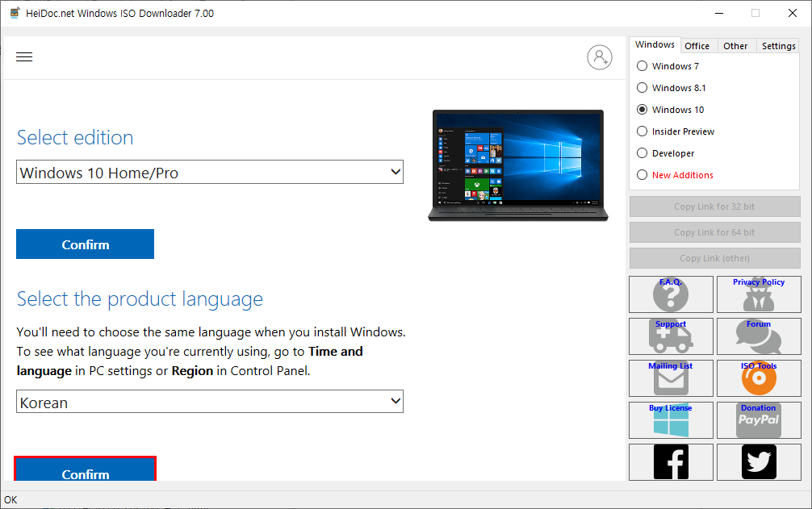Open the Support ambulance tile
The height and width of the screenshot is (509, 812).
coord(671,336)
